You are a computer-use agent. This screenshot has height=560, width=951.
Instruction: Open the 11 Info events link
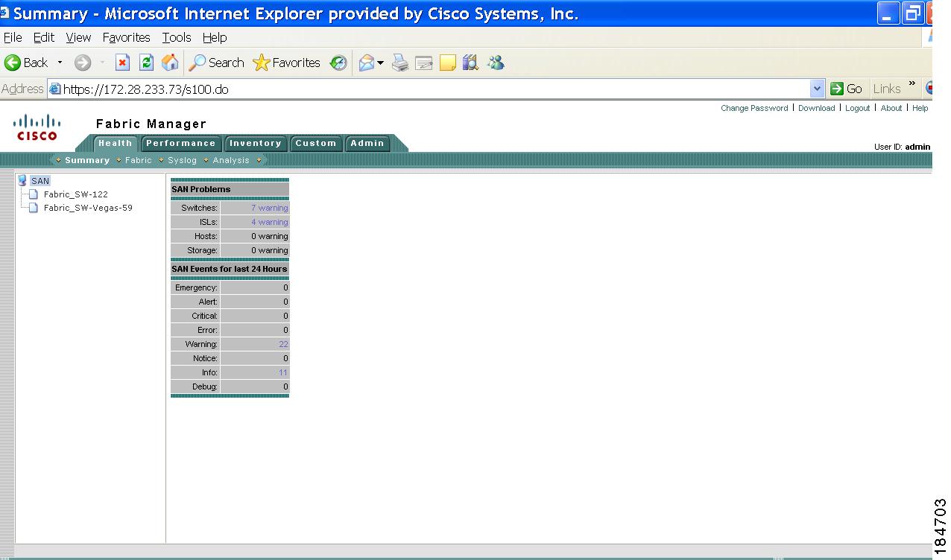click(283, 372)
